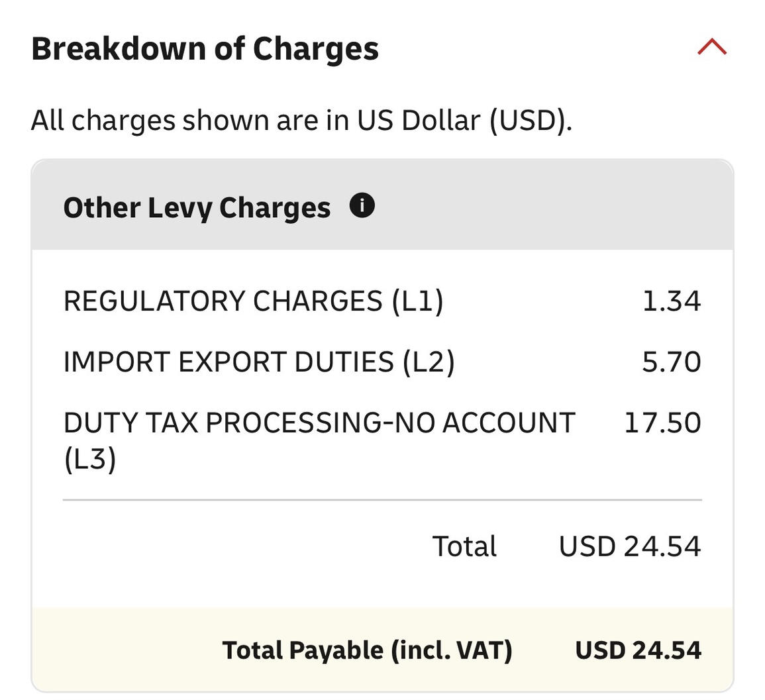
Task: Select the Total Payable (incl. VAT) label
Action: (367, 650)
